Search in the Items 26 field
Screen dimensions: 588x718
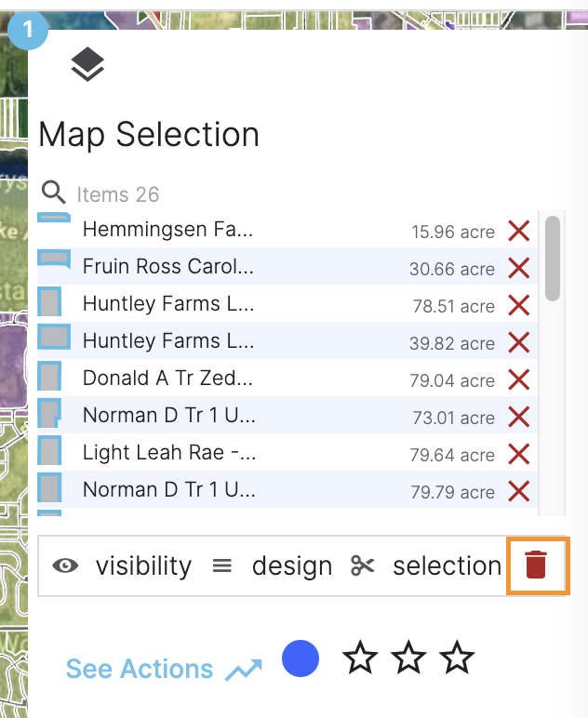tap(118, 194)
